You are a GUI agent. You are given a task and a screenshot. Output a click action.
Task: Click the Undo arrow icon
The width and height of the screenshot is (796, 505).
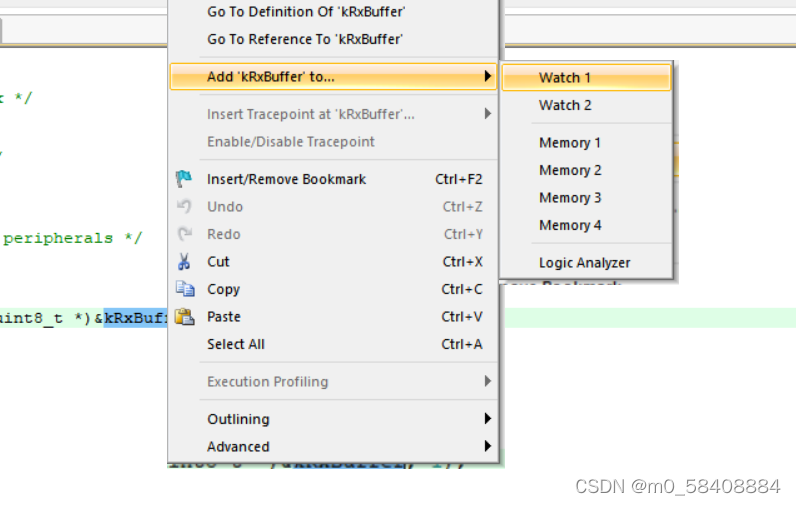click(x=184, y=207)
